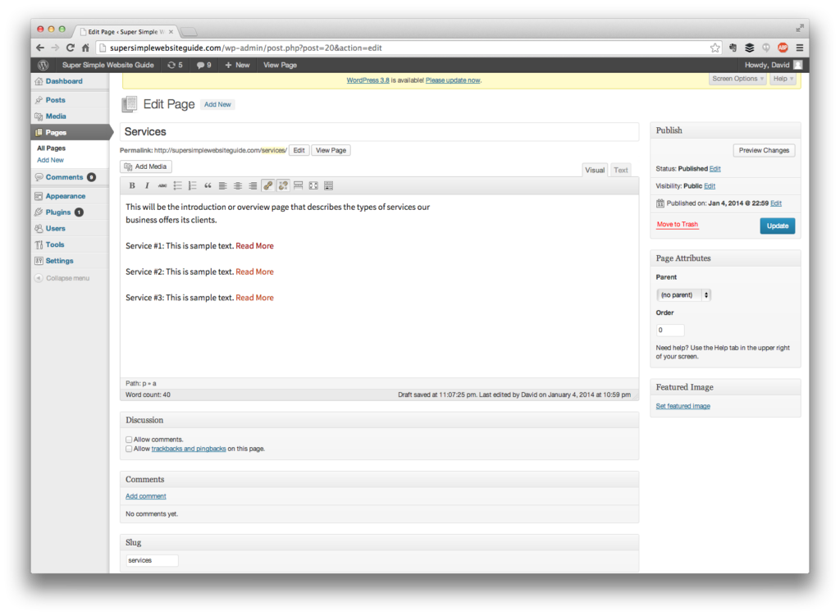Image resolution: width=840 pixels, height=616 pixels.
Task: Click the Order number field
Action: click(670, 330)
